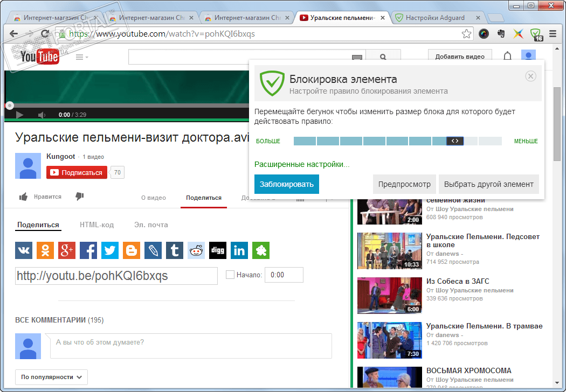This screenshot has height=392, width=566.
Task: Open По популярности sort dropdown
Action: [51, 377]
